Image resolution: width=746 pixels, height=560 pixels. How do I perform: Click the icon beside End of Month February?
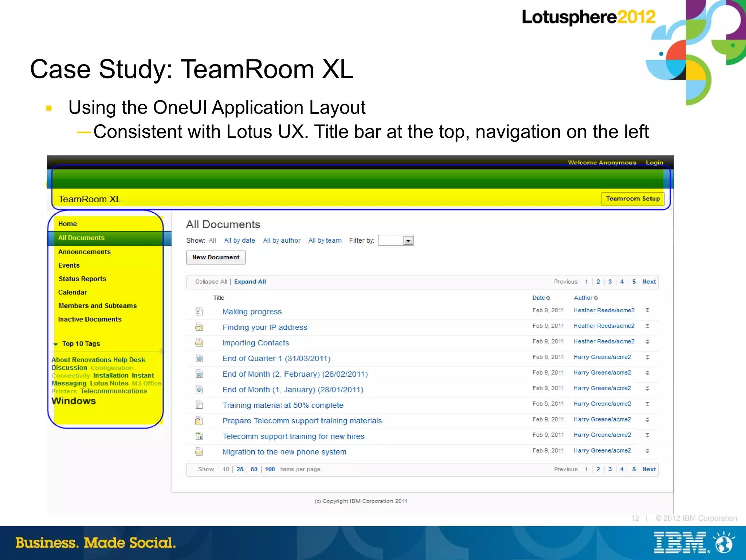point(199,374)
